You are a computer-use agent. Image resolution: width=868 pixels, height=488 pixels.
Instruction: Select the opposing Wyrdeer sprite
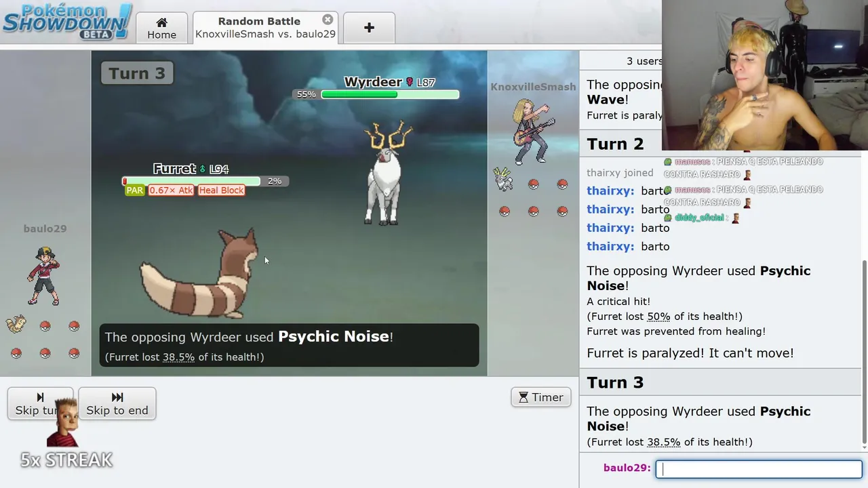pyautogui.click(x=386, y=174)
